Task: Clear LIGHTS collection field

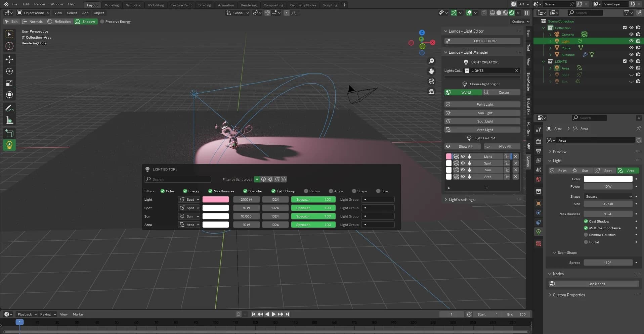Action: (517, 70)
